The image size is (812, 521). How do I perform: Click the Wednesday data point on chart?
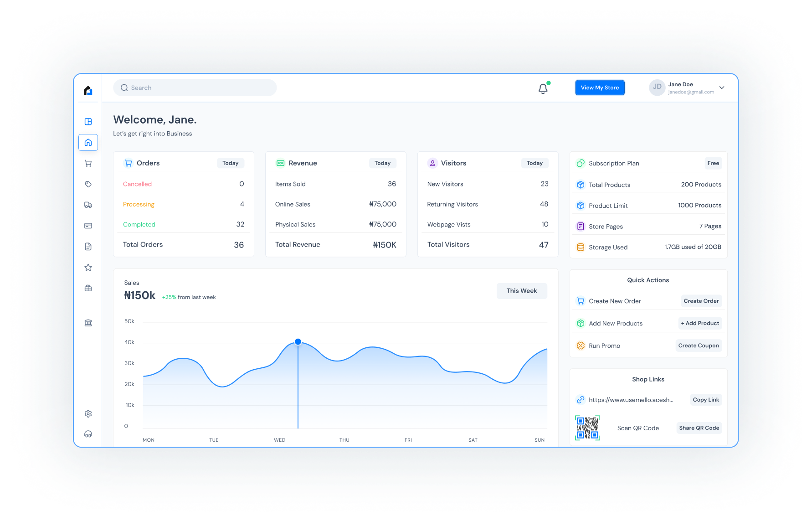tap(298, 342)
